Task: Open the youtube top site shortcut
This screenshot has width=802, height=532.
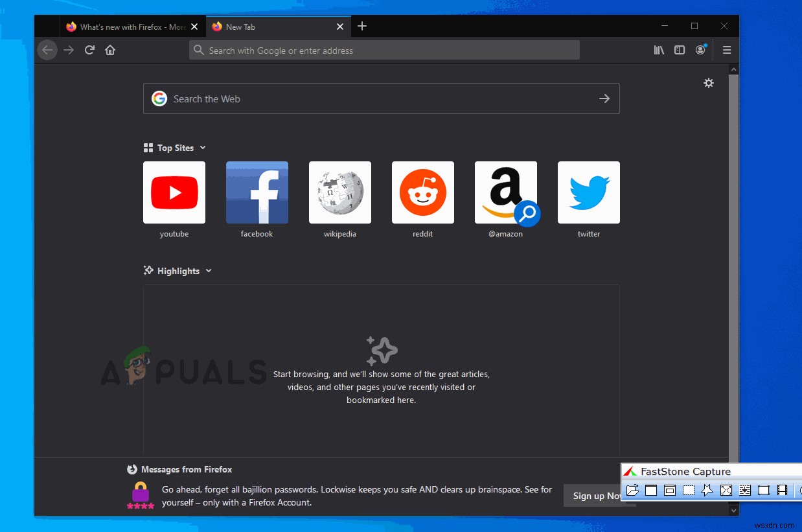Action: [174, 192]
